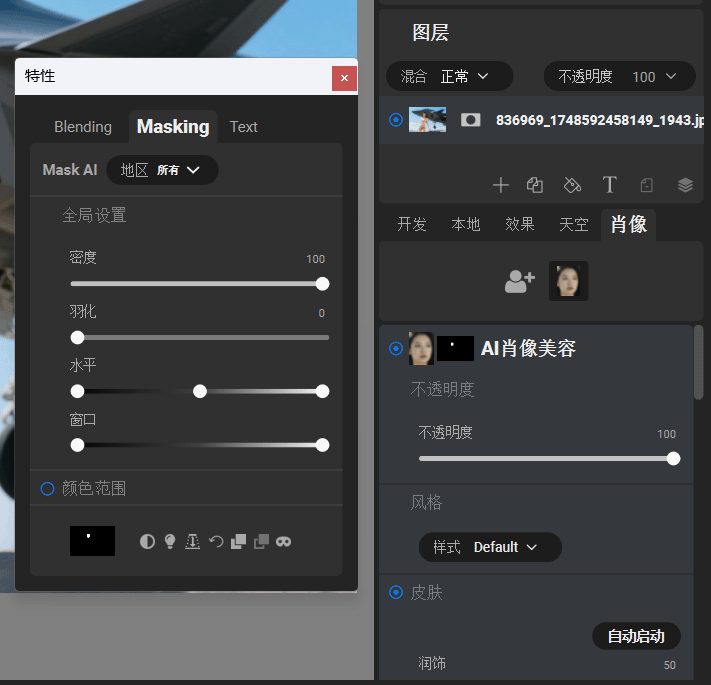Click the left handle of 水平 slider

78,391
